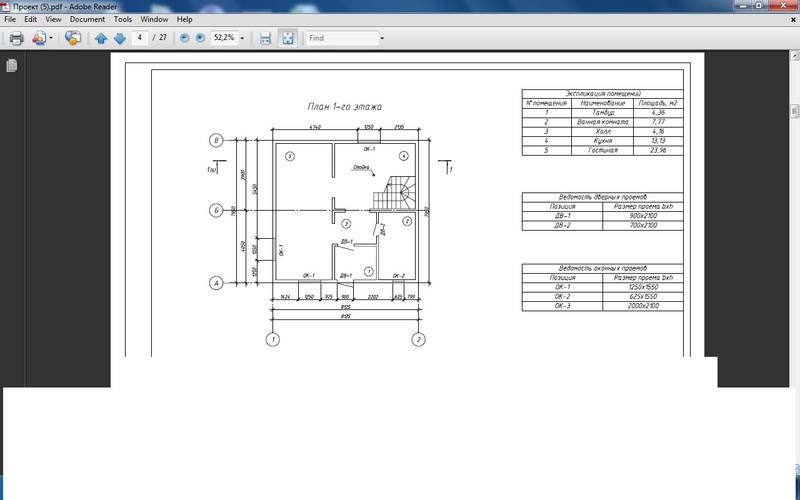Click 'Ведомость дверных проемов' title
This screenshot has height=500, width=800.
point(603,197)
